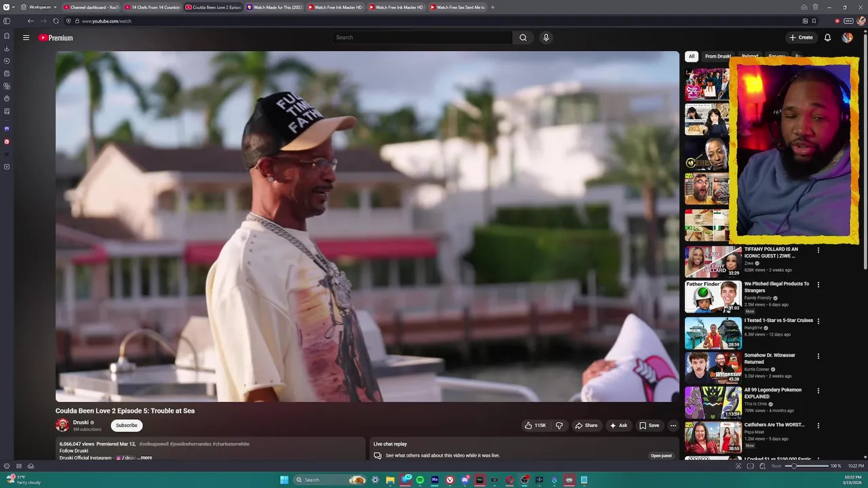Open the YouTube hamburger guide menu

[x=26, y=38]
